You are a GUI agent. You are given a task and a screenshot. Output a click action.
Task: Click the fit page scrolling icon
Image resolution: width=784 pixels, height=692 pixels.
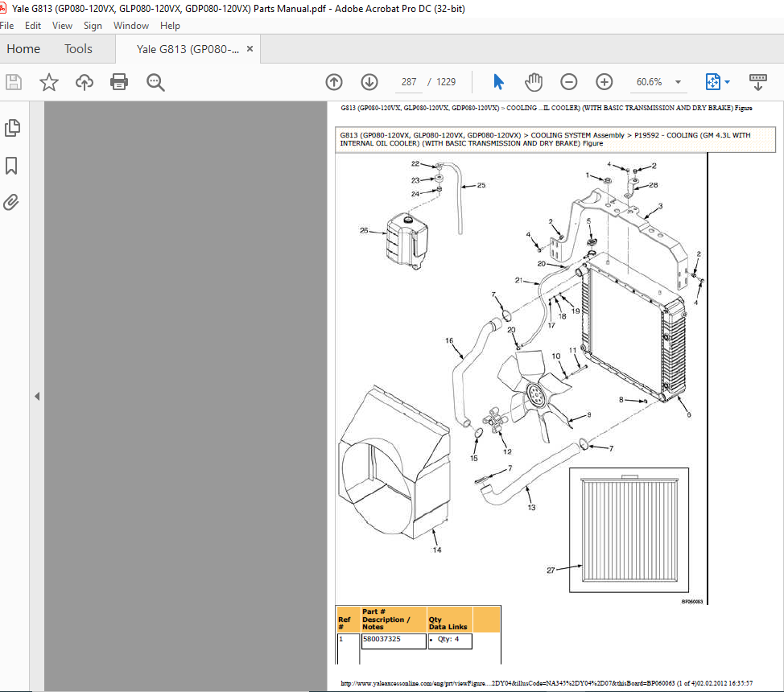click(x=712, y=82)
